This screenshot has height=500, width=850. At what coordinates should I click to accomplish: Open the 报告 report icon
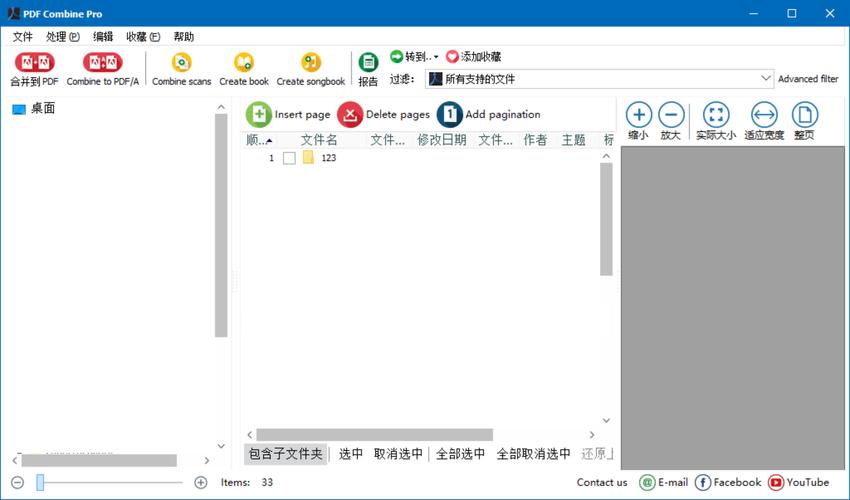click(x=368, y=62)
